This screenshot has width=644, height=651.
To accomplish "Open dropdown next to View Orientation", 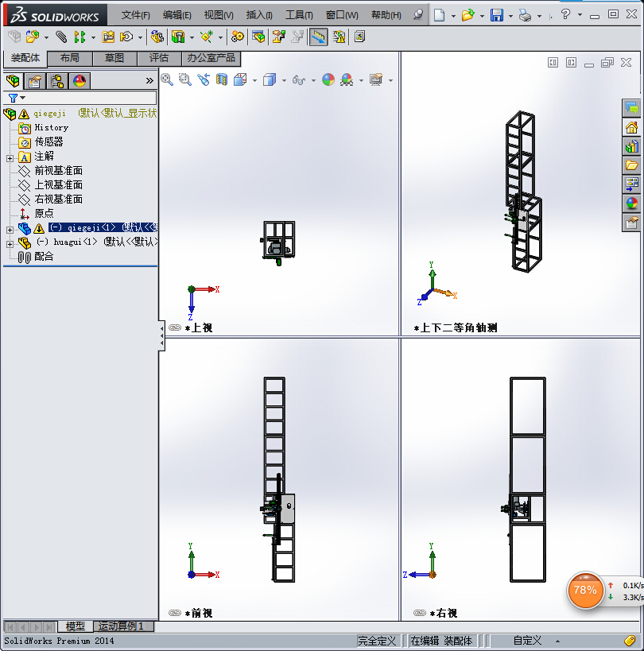I will (x=254, y=80).
